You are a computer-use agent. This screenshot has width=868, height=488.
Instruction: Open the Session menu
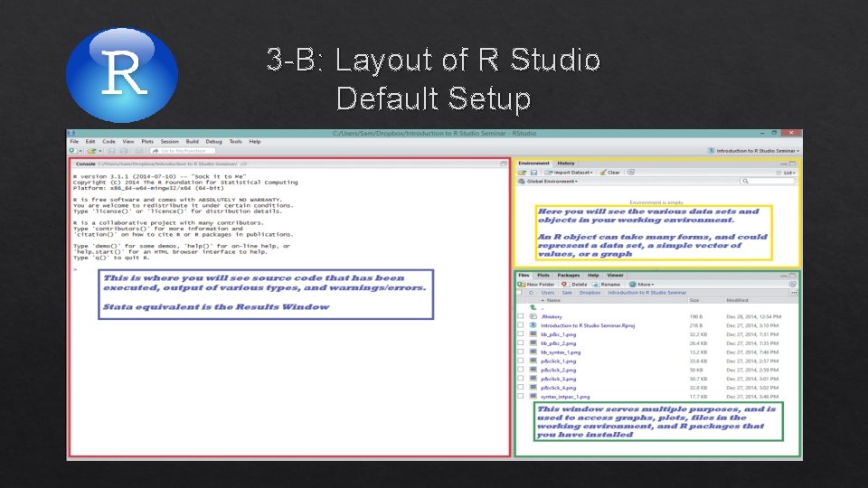coord(169,142)
